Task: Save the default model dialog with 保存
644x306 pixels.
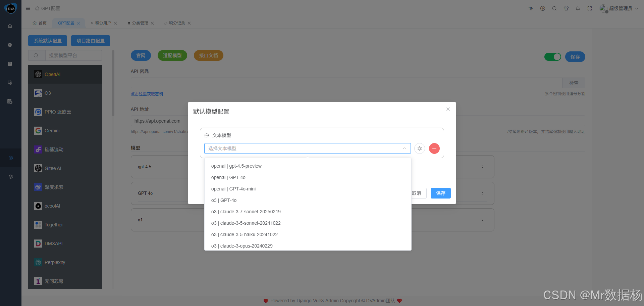Action: click(x=441, y=193)
